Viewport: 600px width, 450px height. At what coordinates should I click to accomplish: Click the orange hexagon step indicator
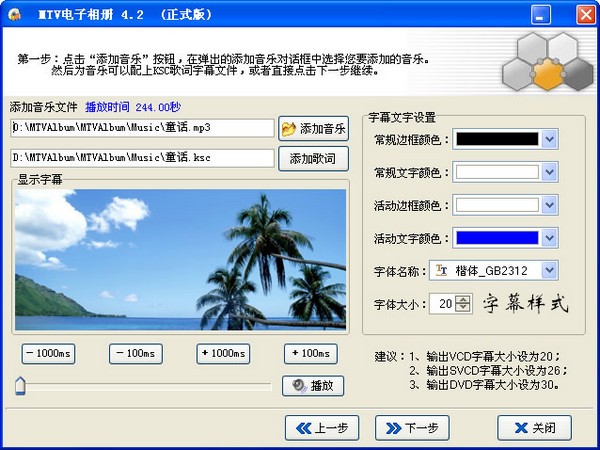point(548,74)
